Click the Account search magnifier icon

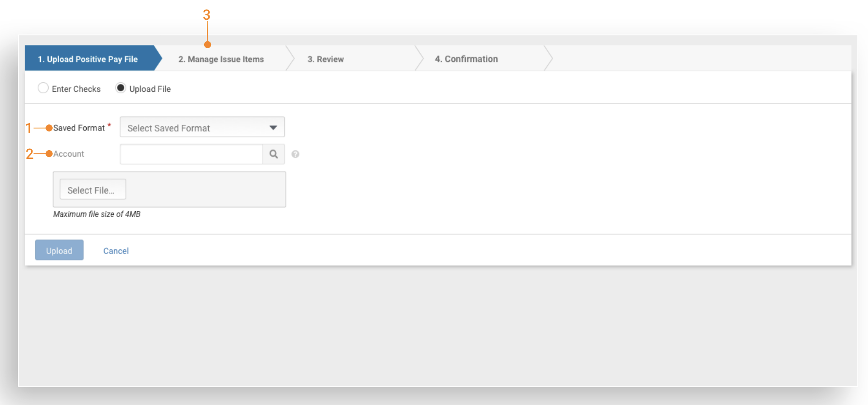[273, 154]
